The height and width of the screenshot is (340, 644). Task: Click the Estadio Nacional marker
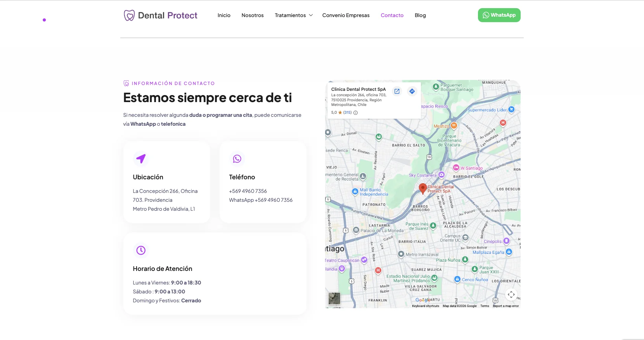[x=435, y=278]
